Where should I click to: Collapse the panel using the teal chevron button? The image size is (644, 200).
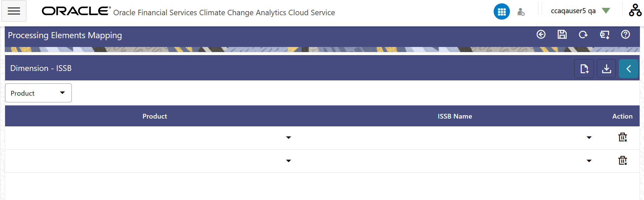point(628,69)
